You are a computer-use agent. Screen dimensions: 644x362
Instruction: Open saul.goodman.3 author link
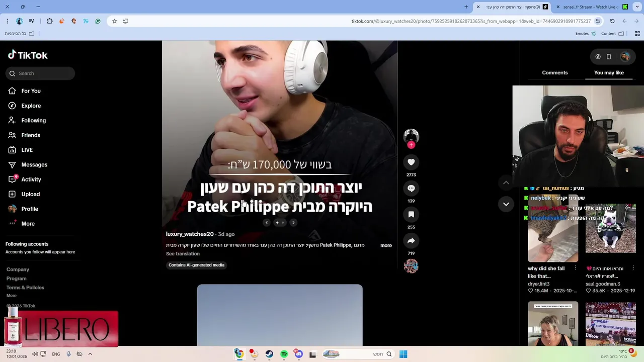click(603, 284)
